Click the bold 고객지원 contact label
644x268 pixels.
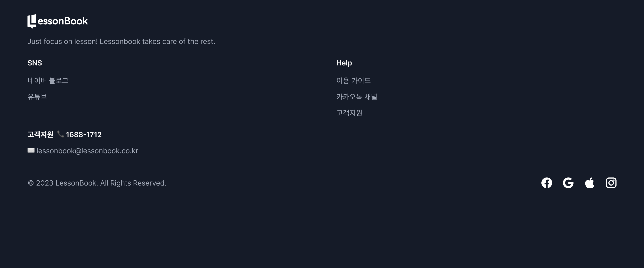pos(40,134)
